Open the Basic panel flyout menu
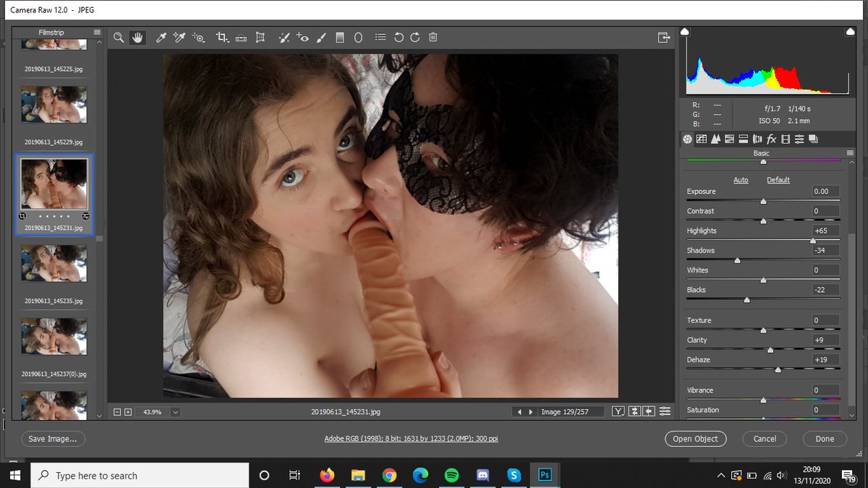The image size is (868, 488). point(851,153)
